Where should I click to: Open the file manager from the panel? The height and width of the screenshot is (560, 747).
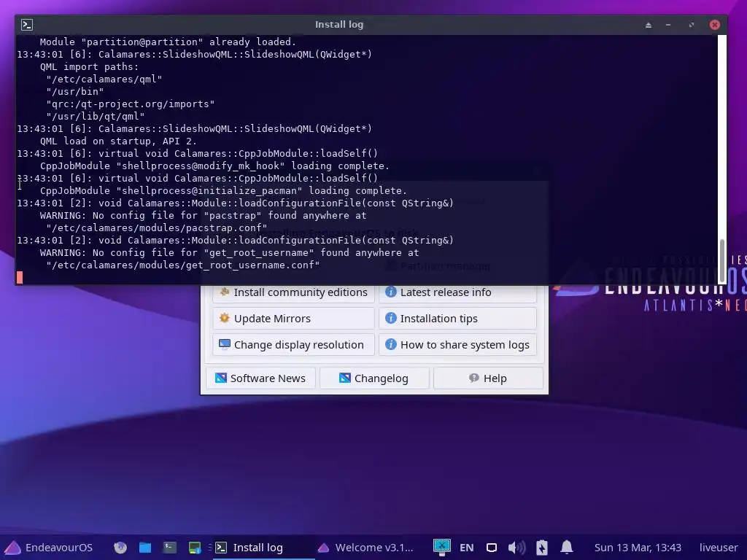[145, 548]
